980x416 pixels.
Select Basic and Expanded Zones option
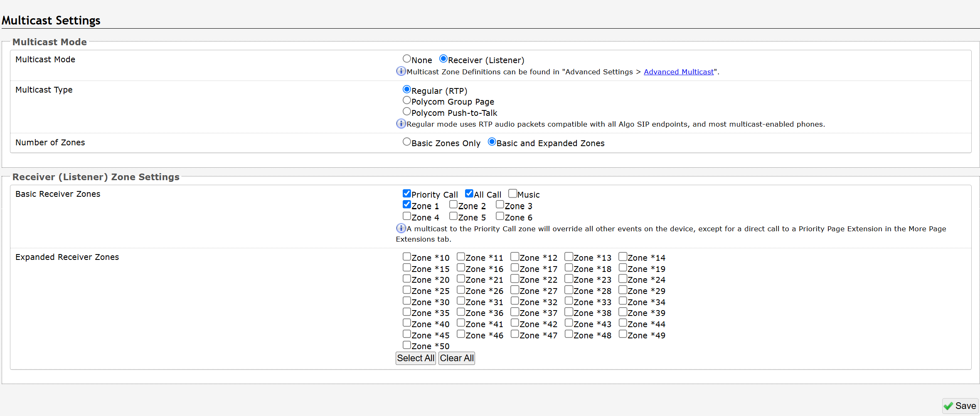(x=492, y=142)
